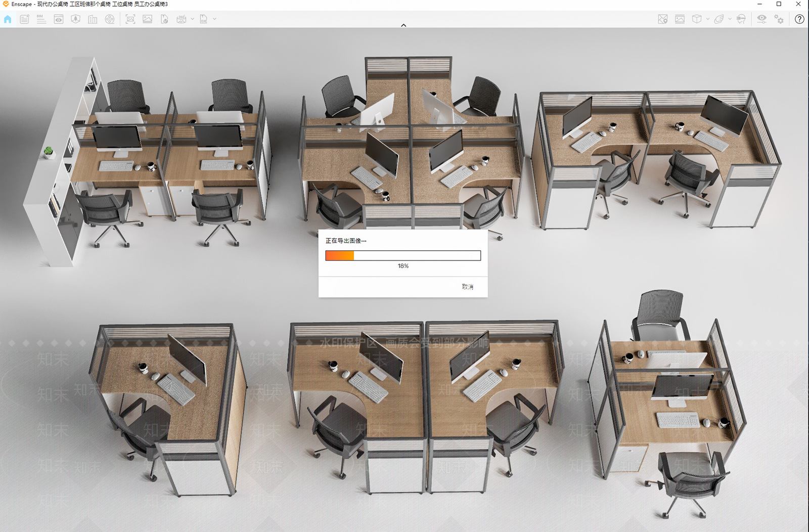Open the BIM information panel
The width and height of the screenshot is (809, 532).
pyautogui.click(x=41, y=19)
